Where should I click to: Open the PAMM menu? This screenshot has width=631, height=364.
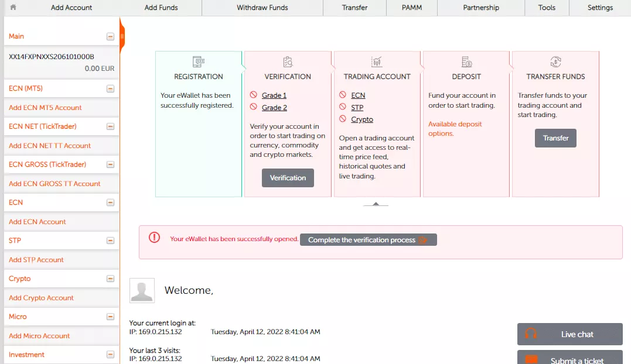pyautogui.click(x=412, y=8)
